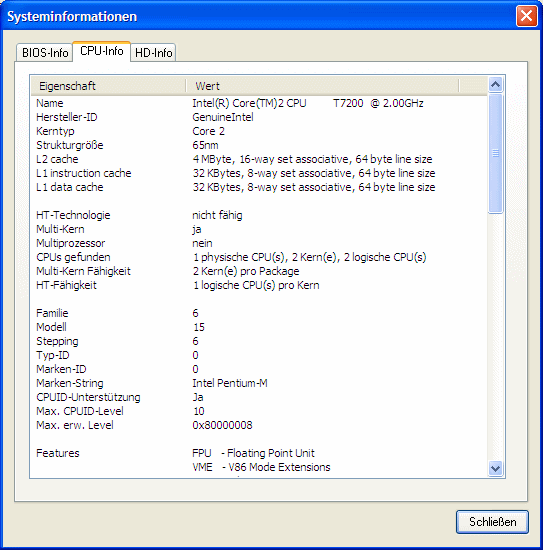Select the CPU-Info tab

[x=101, y=51]
